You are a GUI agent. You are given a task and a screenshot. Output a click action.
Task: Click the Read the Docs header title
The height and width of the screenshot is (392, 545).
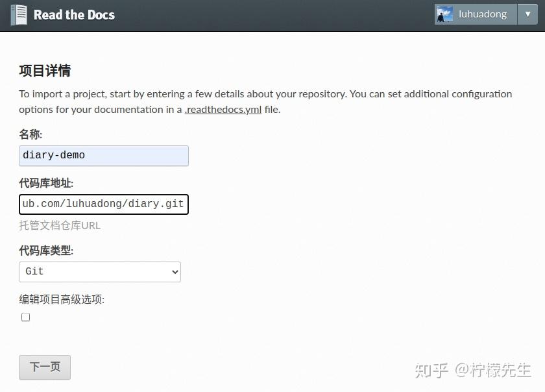[x=74, y=14]
